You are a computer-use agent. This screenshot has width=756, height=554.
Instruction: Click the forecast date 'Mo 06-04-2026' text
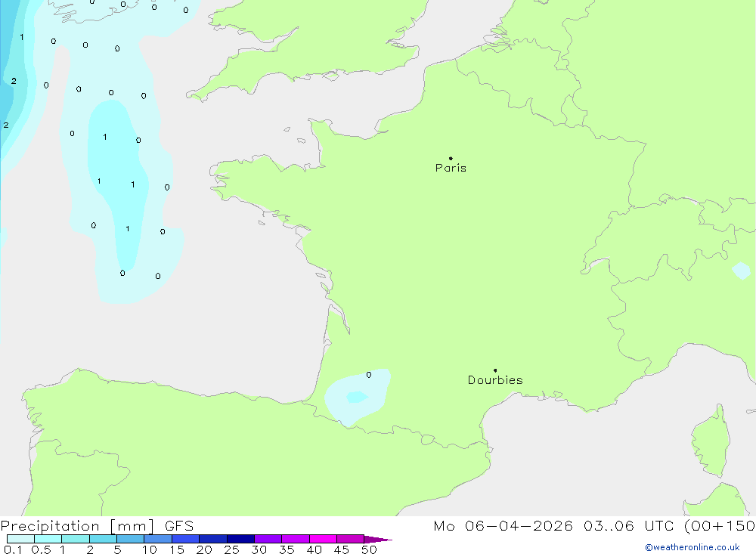point(503,526)
